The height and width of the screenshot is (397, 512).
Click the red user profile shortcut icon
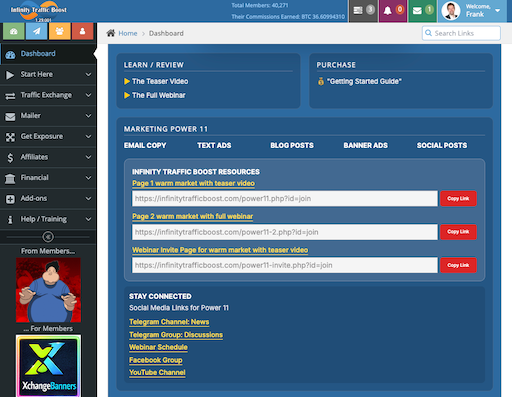(x=82, y=31)
